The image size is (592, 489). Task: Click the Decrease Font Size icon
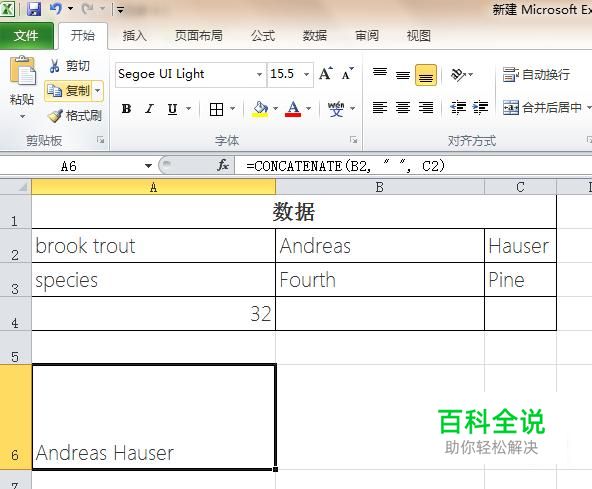pos(347,74)
